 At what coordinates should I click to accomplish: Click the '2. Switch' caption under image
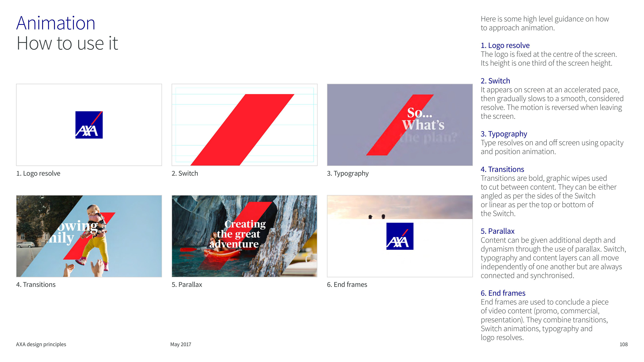coord(185,173)
